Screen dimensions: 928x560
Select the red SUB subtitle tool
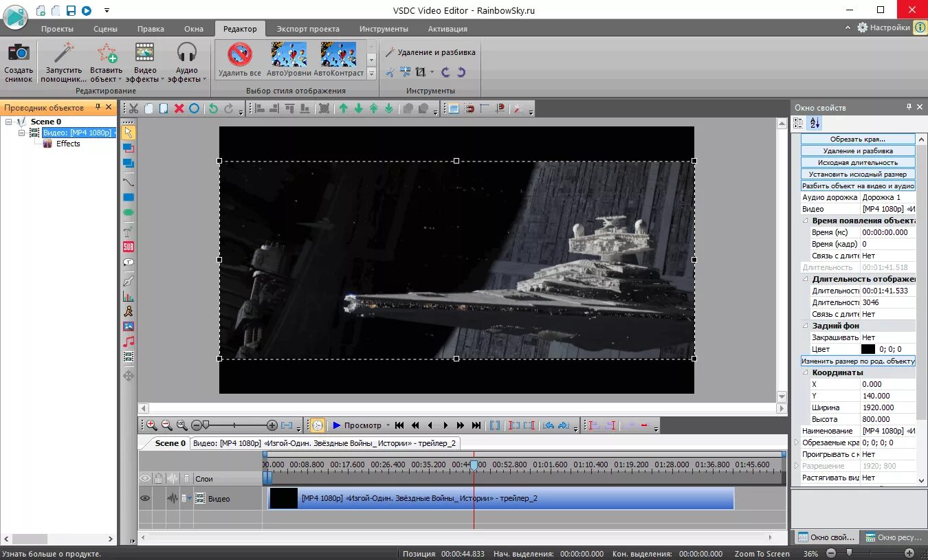coord(129,247)
